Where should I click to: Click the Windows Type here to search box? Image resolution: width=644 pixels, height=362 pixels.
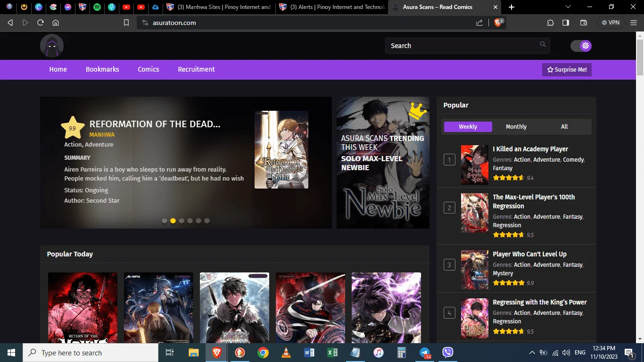click(x=91, y=353)
